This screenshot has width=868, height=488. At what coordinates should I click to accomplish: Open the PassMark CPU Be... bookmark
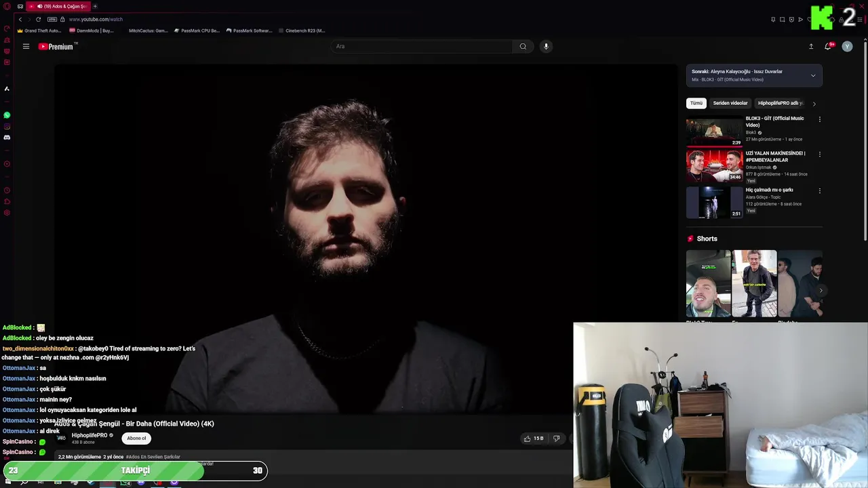(197, 30)
